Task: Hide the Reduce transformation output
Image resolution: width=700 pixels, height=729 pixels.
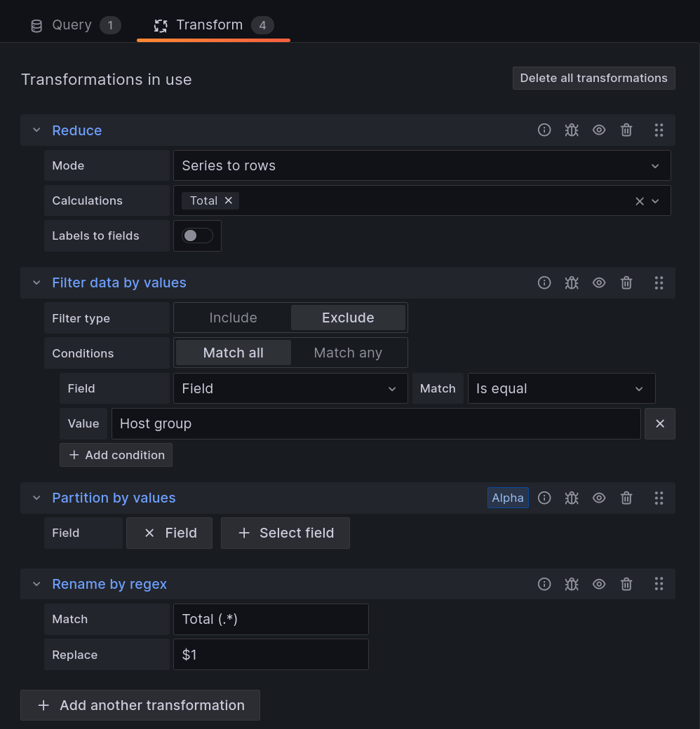Action: pos(599,130)
